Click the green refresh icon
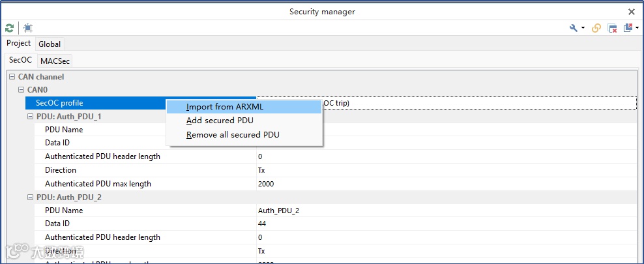 9,28
